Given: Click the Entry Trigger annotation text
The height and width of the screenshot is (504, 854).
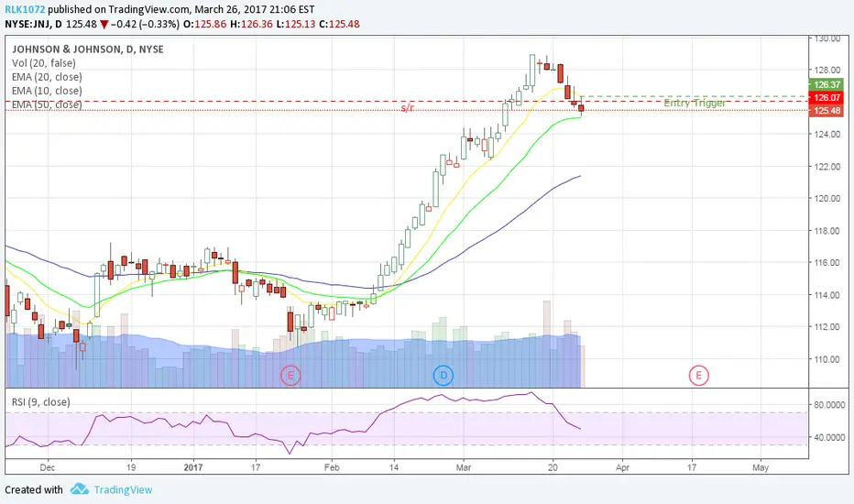Looking at the screenshot, I should 695,103.
